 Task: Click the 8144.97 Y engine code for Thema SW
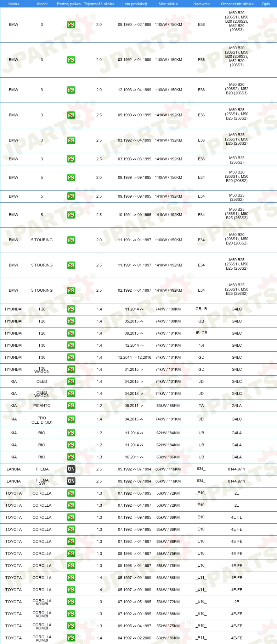(x=237, y=481)
